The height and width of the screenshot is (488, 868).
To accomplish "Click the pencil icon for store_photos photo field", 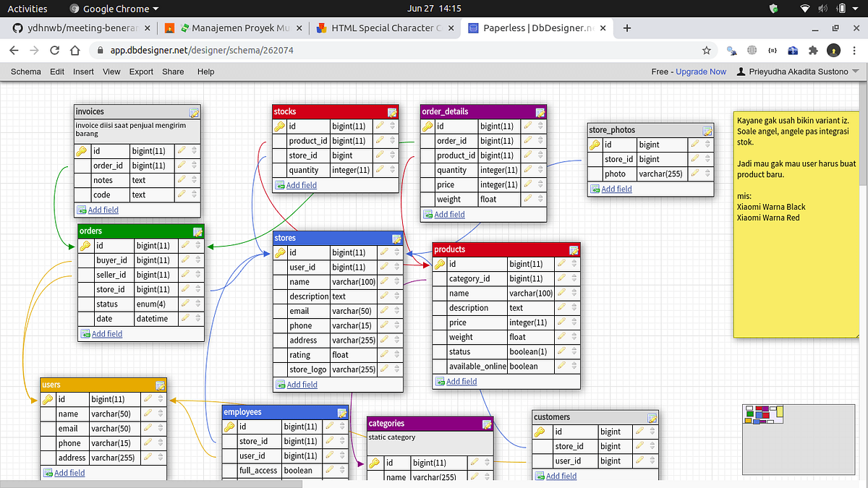I will [695, 174].
